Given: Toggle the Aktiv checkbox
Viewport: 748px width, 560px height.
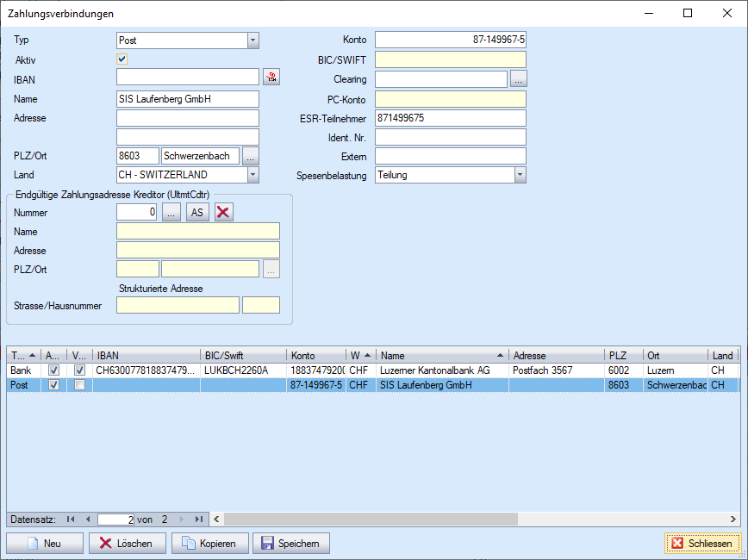Looking at the screenshot, I should [x=122, y=59].
